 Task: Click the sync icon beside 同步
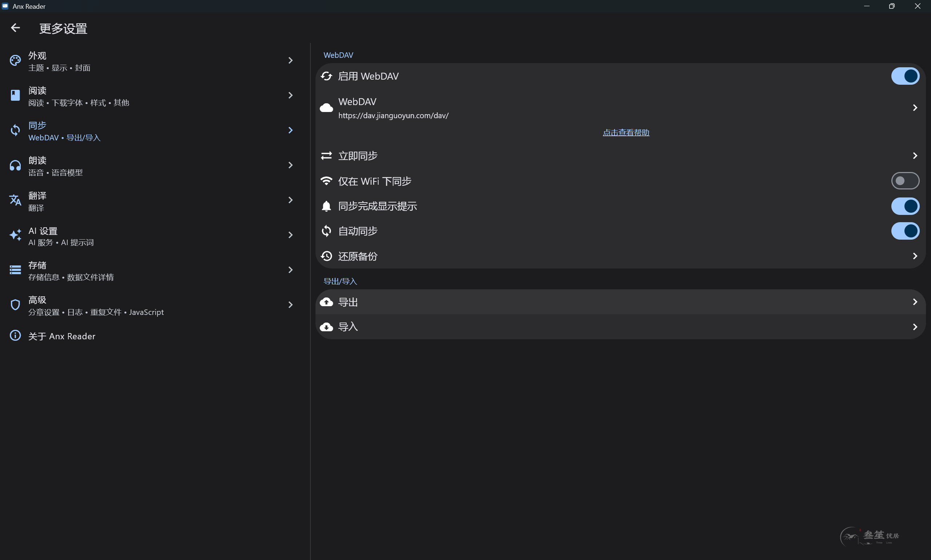coord(15,130)
